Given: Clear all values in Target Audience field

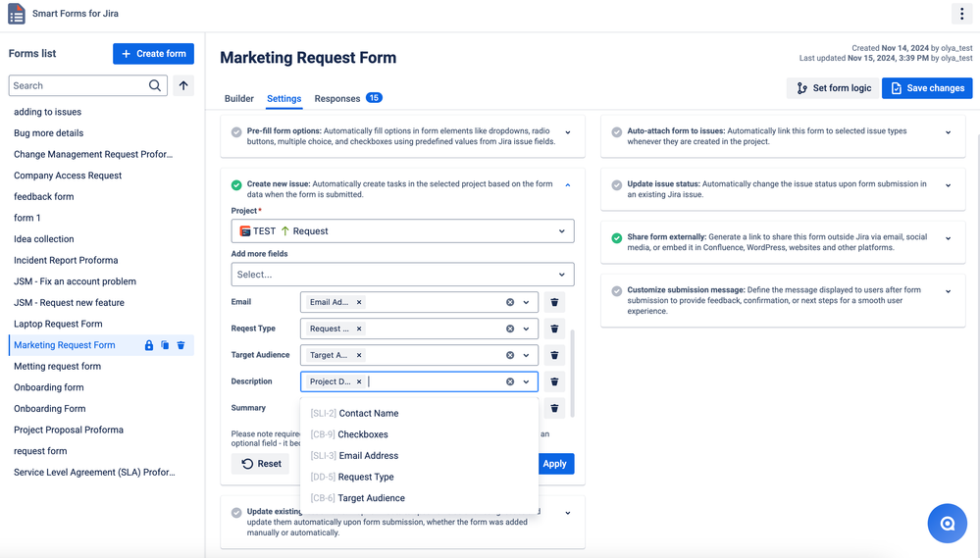Looking at the screenshot, I should coord(510,355).
